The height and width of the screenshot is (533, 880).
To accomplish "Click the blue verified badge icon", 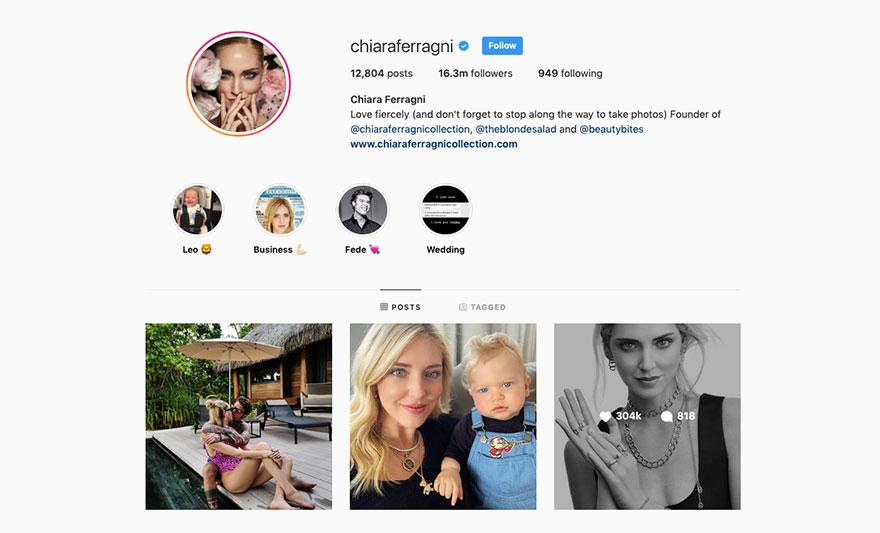I will point(464,46).
